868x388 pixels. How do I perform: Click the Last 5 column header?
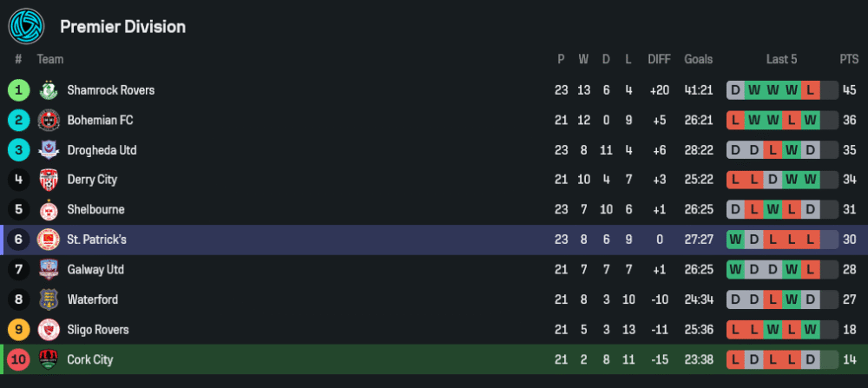pos(781,60)
